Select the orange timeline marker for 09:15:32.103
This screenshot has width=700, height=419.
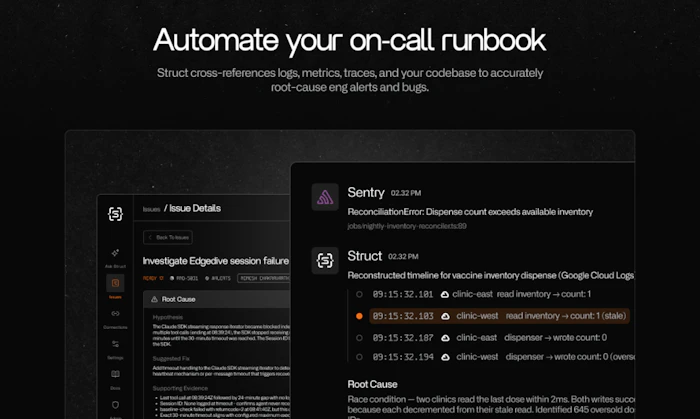(359, 316)
